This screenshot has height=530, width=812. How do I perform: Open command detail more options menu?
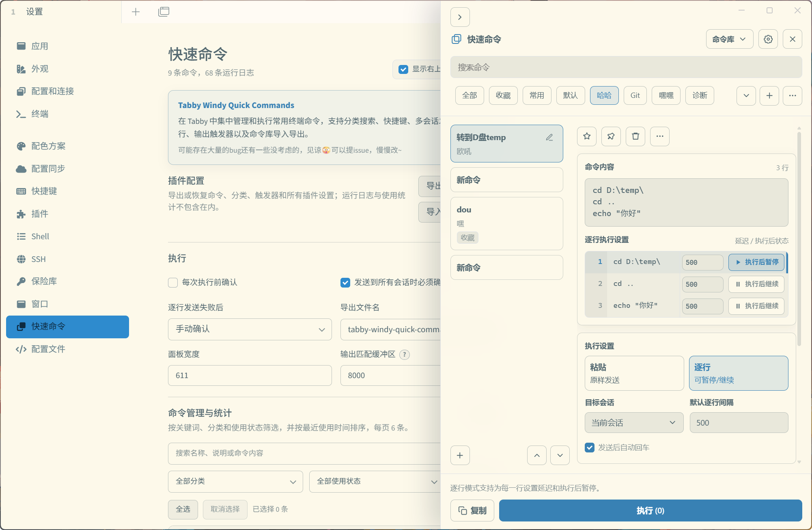coord(660,136)
